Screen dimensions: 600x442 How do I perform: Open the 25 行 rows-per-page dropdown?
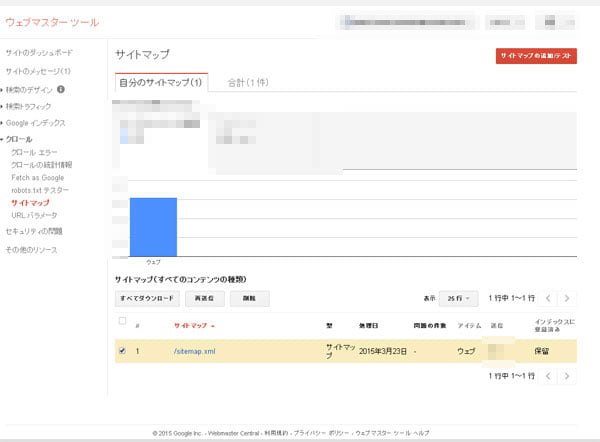(459, 298)
